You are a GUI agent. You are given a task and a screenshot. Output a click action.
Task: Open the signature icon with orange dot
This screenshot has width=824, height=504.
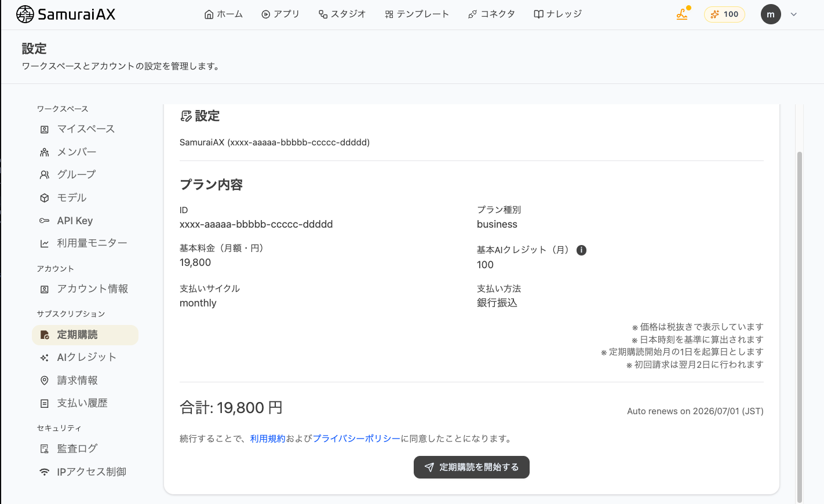(683, 14)
